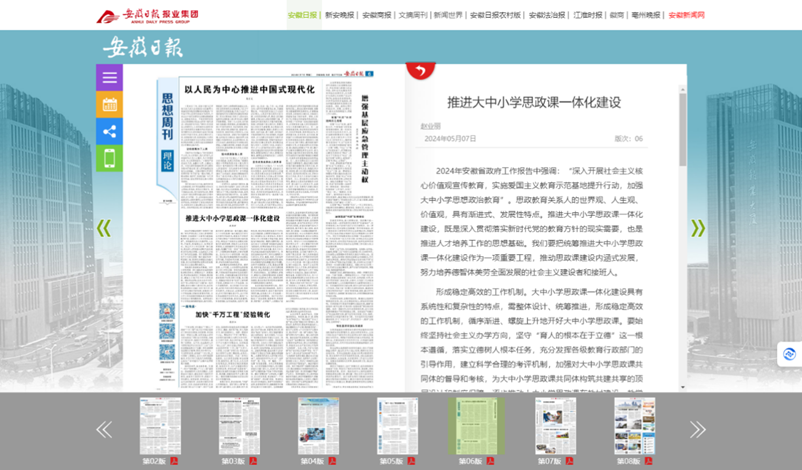This screenshot has height=470, width=802.
Task: Show later thumbnails with white right chevrons
Action: (698, 430)
